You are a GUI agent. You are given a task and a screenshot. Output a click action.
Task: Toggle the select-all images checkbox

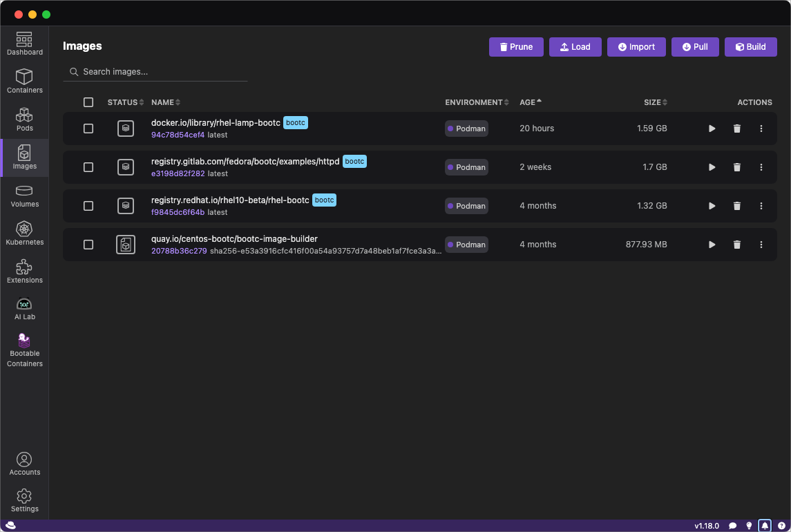(x=88, y=102)
